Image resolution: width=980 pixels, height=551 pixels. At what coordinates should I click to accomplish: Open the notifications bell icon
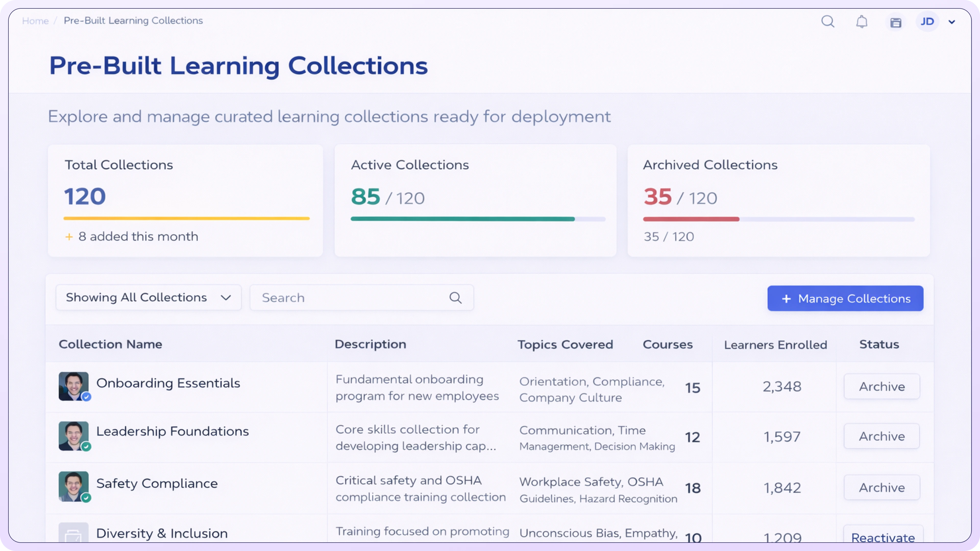(861, 22)
